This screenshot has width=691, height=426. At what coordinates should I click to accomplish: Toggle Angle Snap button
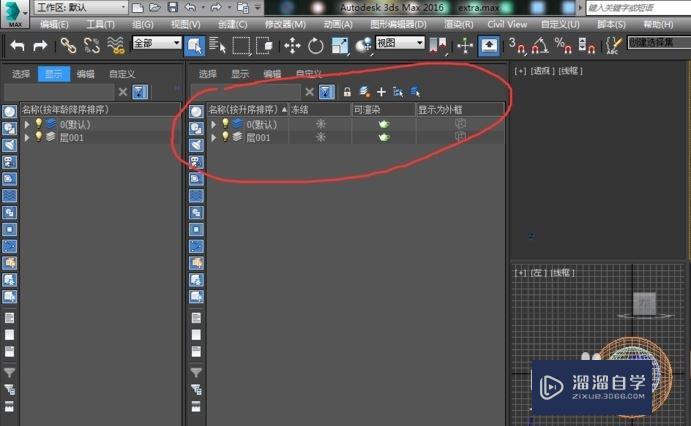pos(540,45)
